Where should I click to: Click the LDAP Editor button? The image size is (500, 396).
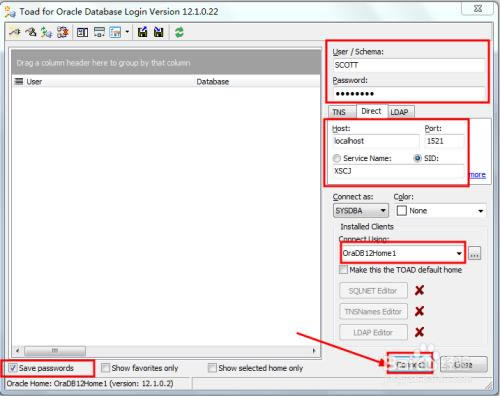[373, 332]
